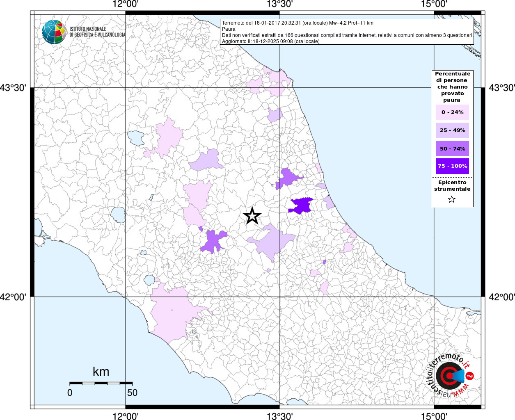This screenshot has width=515, height=420.
Task: Click the km scale bar
Action: pos(98,383)
